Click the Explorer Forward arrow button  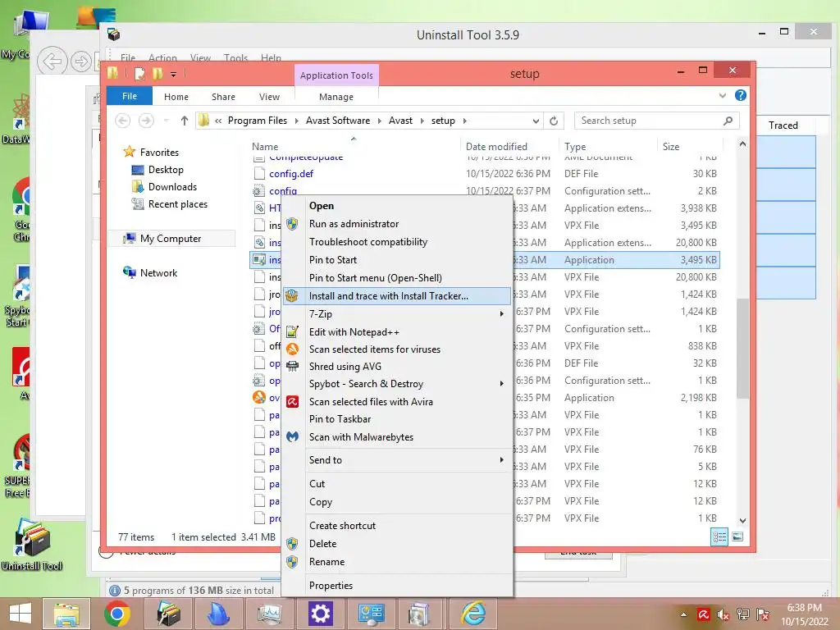click(x=146, y=121)
